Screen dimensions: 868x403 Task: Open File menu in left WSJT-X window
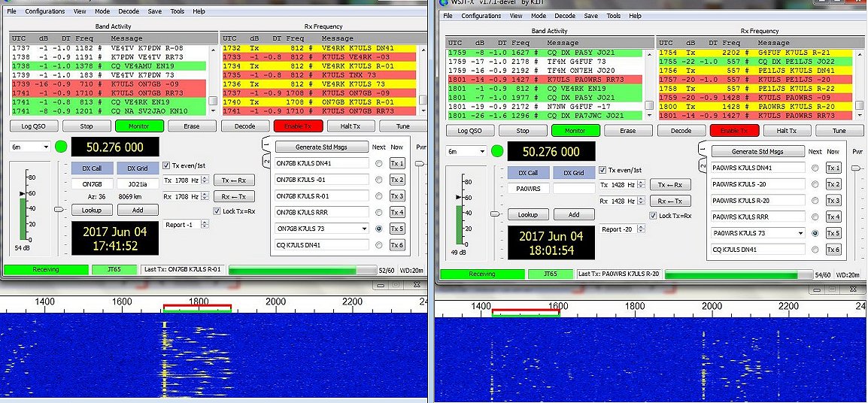[11, 11]
